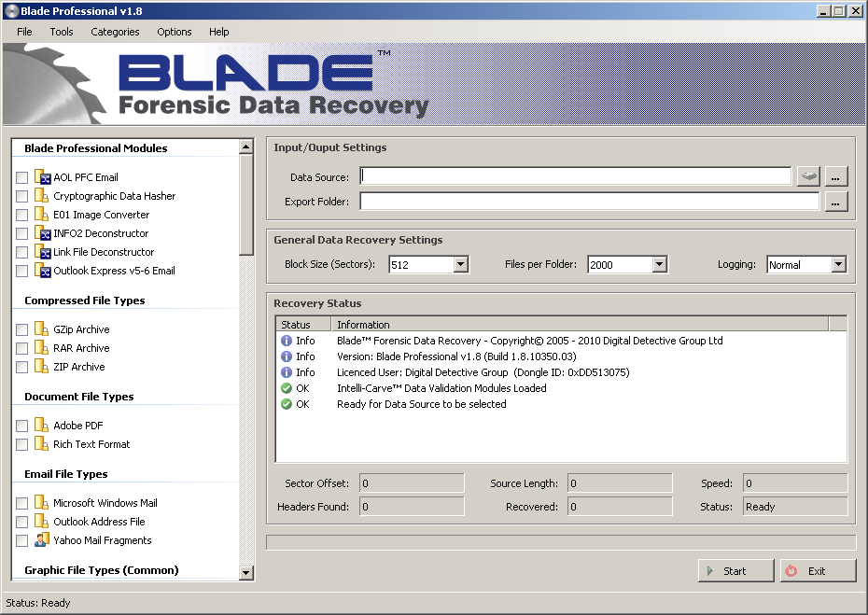Click the Sector Offset value field
The height and width of the screenshot is (615, 868).
pos(412,483)
